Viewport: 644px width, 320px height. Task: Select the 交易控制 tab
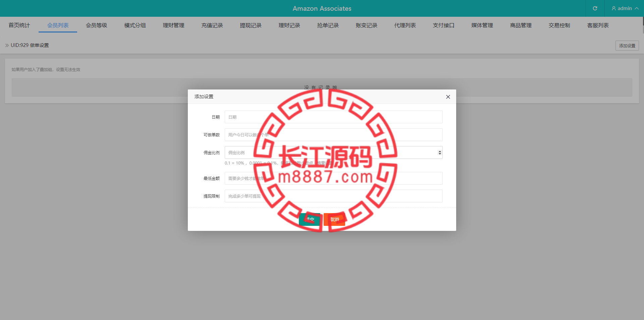pyautogui.click(x=559, y=25)
